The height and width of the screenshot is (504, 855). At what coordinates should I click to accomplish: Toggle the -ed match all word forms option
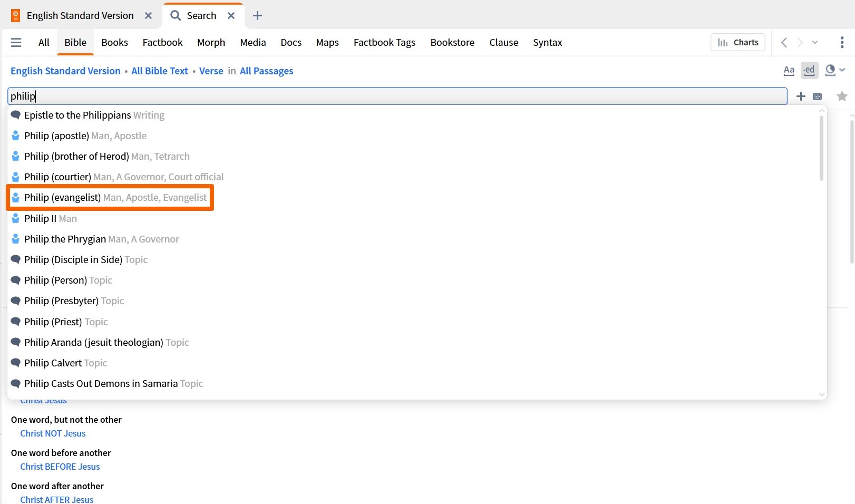click(x=809, y=70)
